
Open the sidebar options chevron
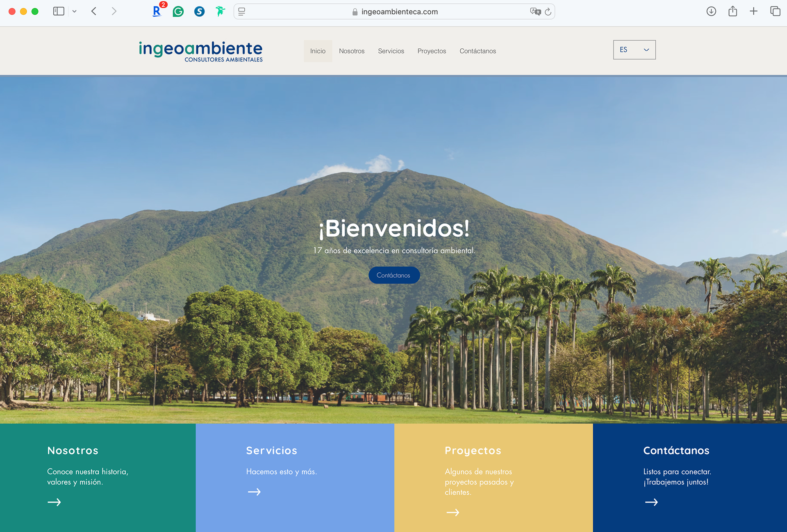tap(74, 11)
